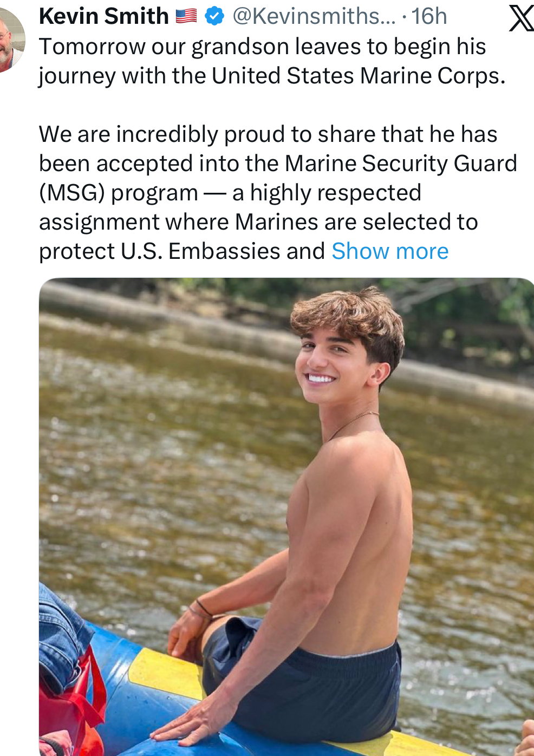Click the US flag emoji beside name
Image resolution: width=534 pixels, height=756 pixels.
point(186,17)
